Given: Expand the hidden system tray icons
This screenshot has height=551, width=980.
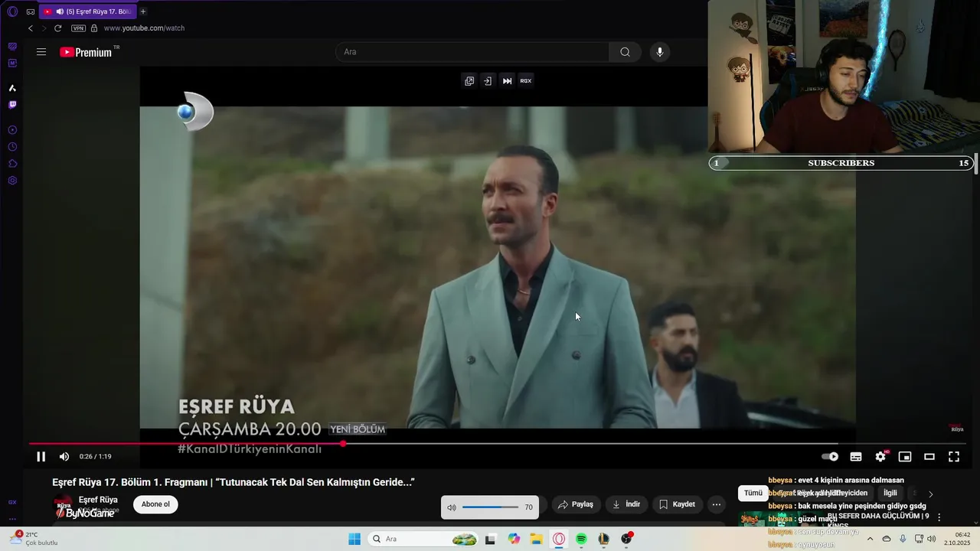Looking at the screenshot, I should click(870, 539).
